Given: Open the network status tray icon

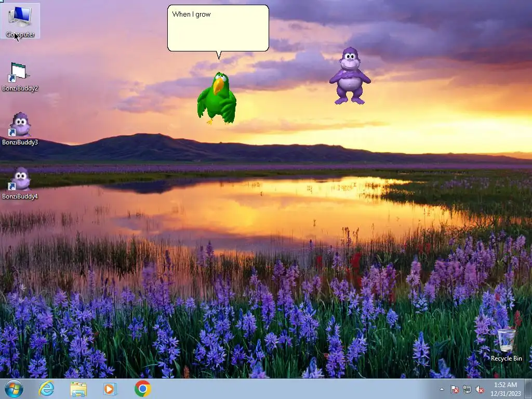Looking at the screenshot, I should (467, 390).
